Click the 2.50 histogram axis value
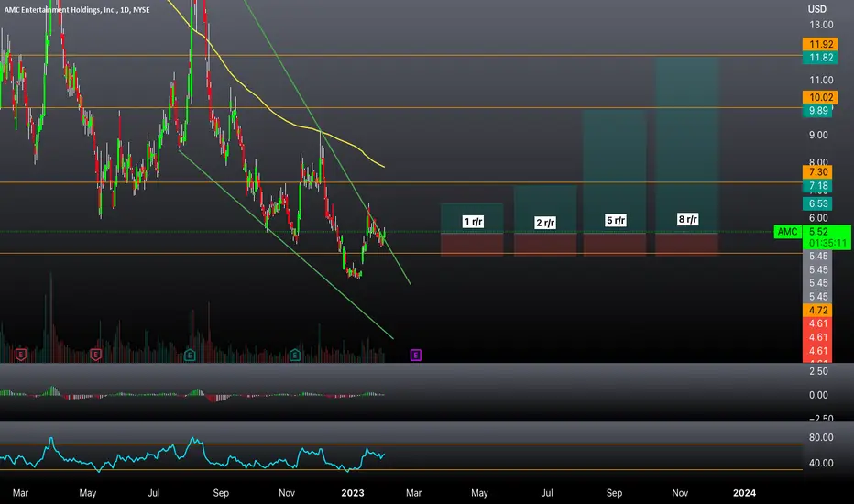Screen dimensions: 854x504 coord(818,372)
